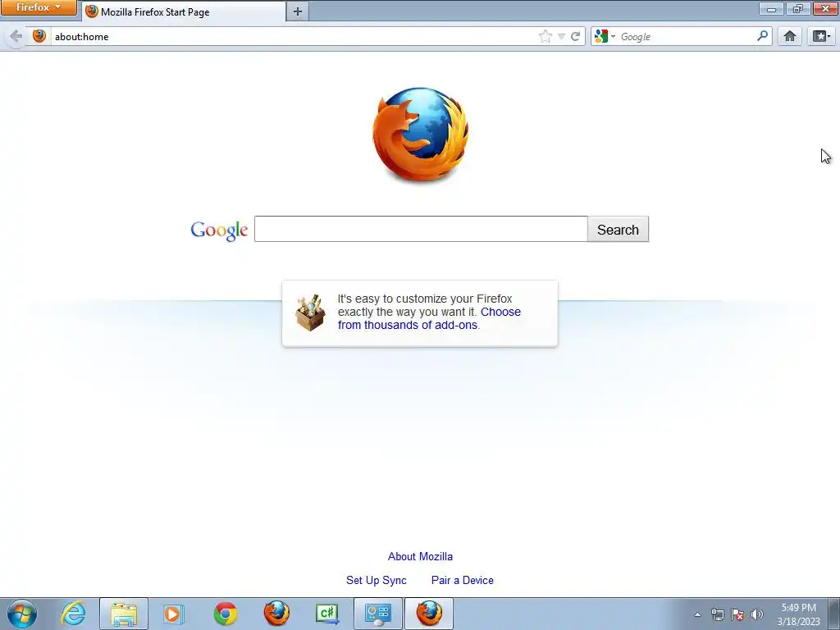Open the Google search engine selector dropdown
This screenshot has height=630, width=840.
click(605, 36)
